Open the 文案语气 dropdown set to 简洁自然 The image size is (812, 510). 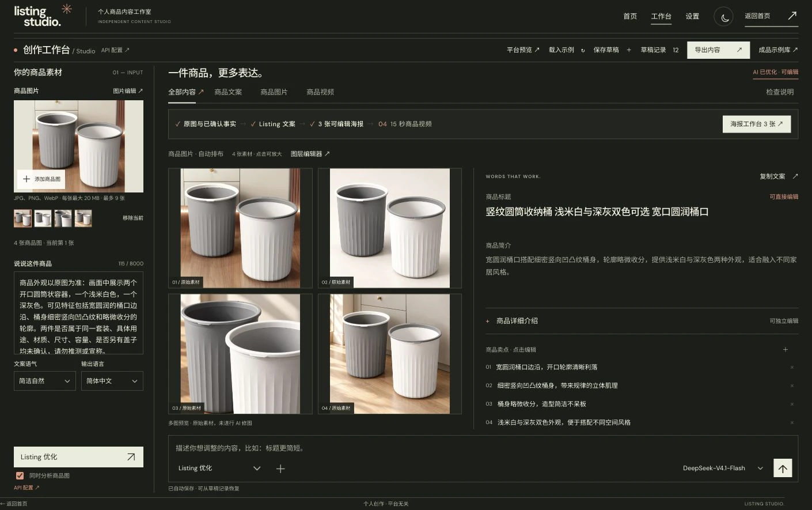[44, 381]
